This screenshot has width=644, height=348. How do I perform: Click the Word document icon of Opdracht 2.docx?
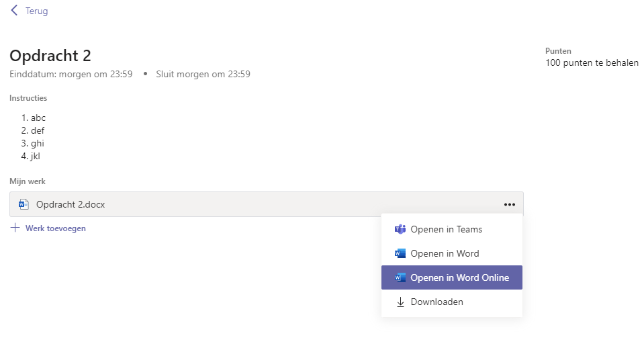[x=24, y=204]
